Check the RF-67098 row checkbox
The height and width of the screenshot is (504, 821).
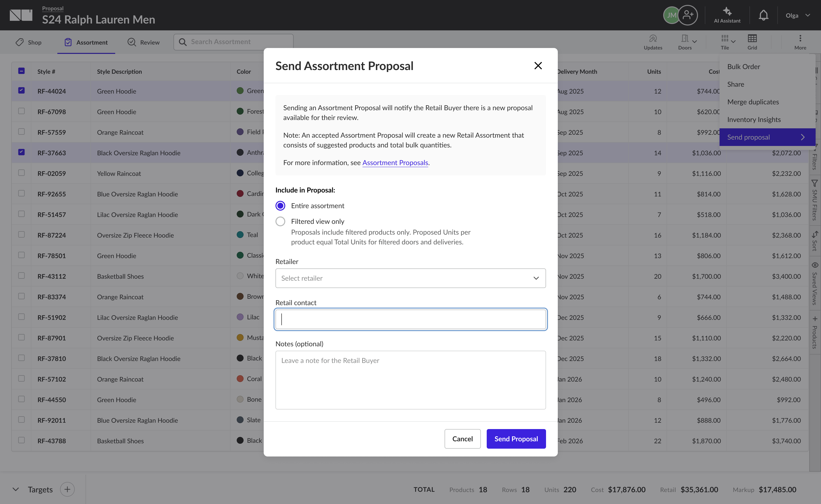click(x=21, y=111)
